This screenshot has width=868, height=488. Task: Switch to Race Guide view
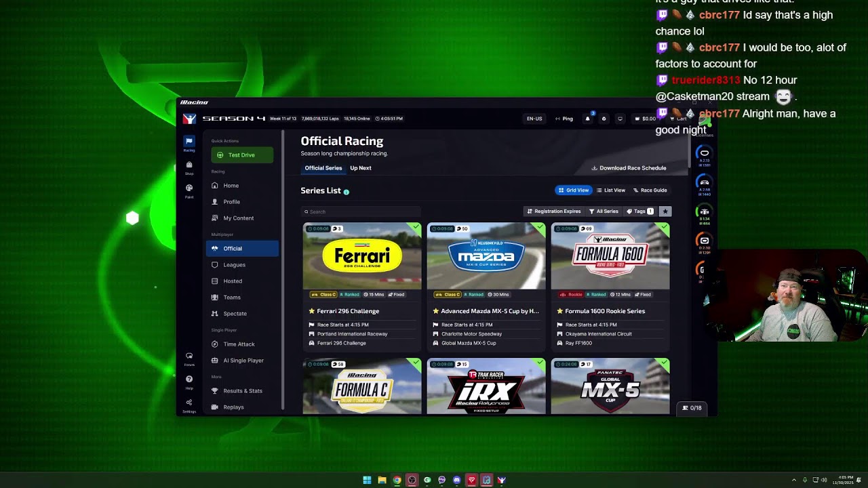(650, 190)
